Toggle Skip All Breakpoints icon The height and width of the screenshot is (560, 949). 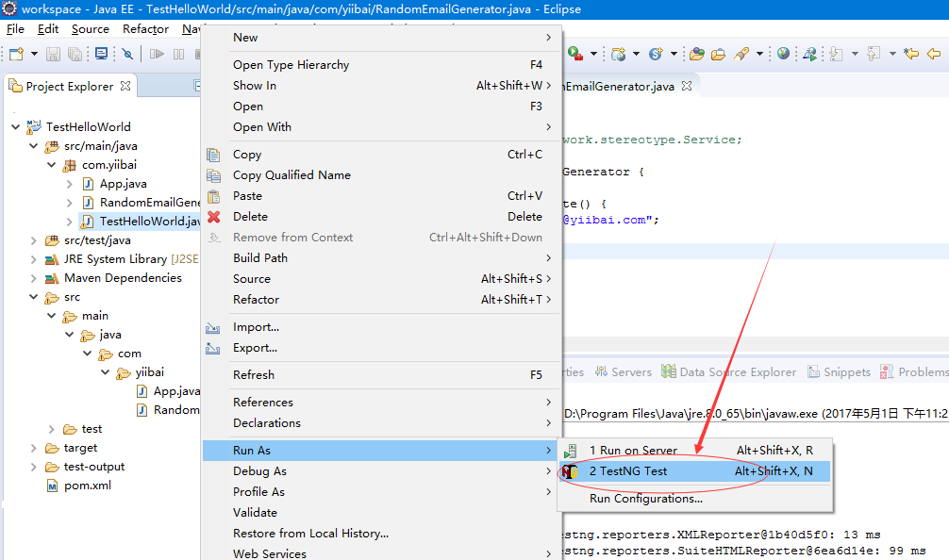pos(127,54)
